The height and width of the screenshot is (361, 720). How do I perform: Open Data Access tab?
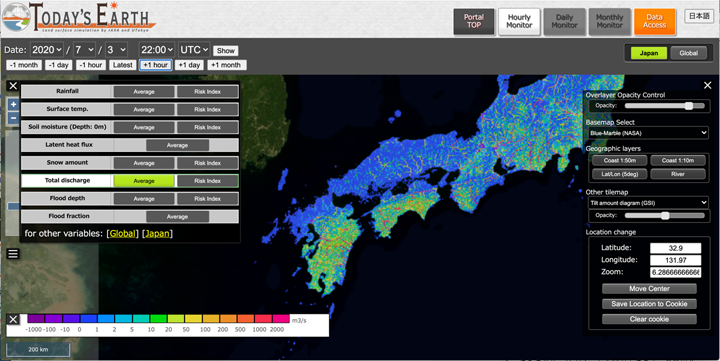[x=654, y=22]
